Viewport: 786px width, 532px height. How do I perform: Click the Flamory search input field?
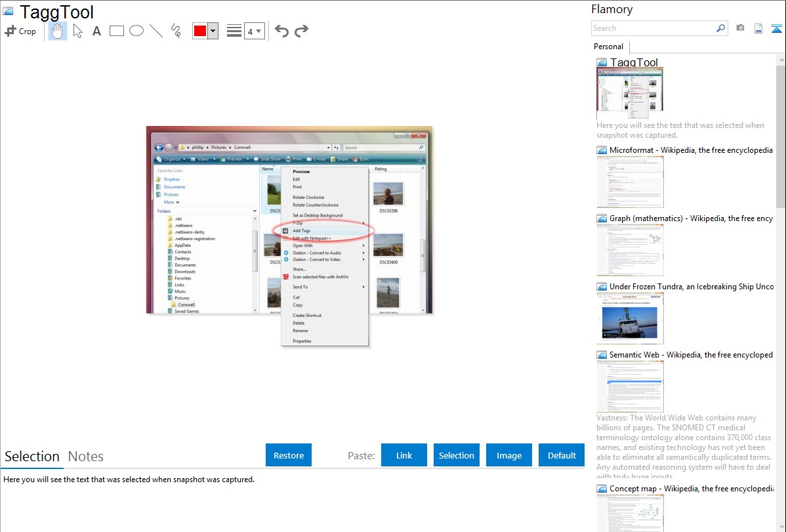click(x=652, y=28)
